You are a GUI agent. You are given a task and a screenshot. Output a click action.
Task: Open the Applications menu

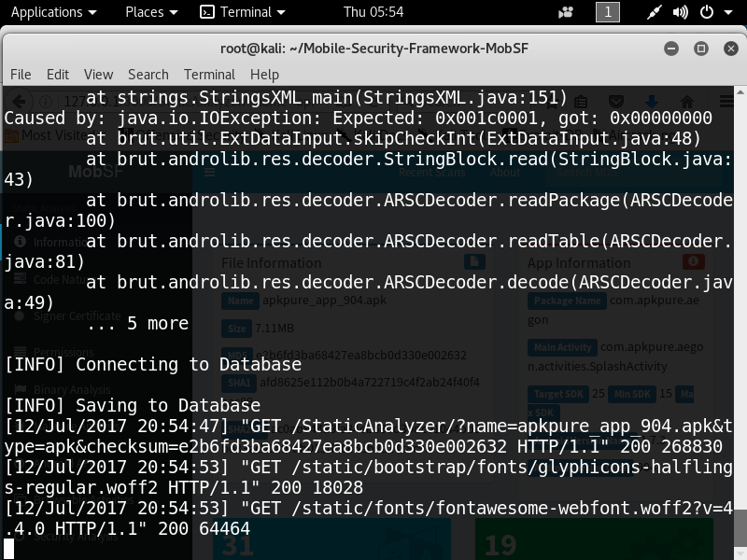(53, 12)
